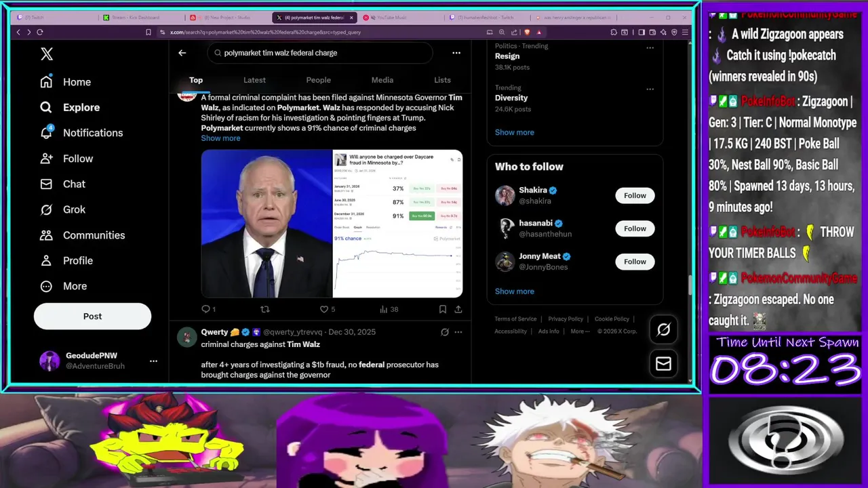Open floating Grok button at bottom right
This screenshot has height=488, width=868.
pyautogui.click(x=664, y=329)
